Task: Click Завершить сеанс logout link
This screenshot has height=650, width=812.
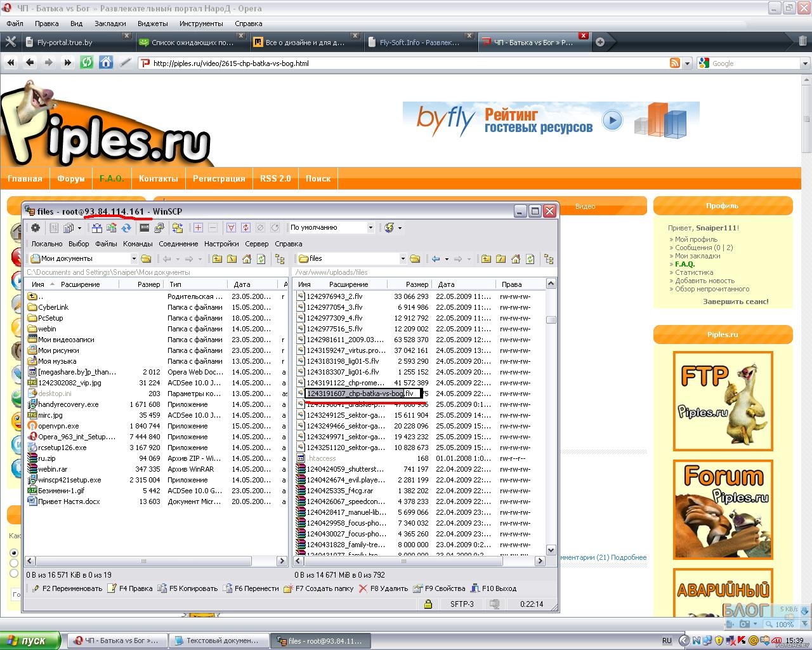Action: click(736, 302)
